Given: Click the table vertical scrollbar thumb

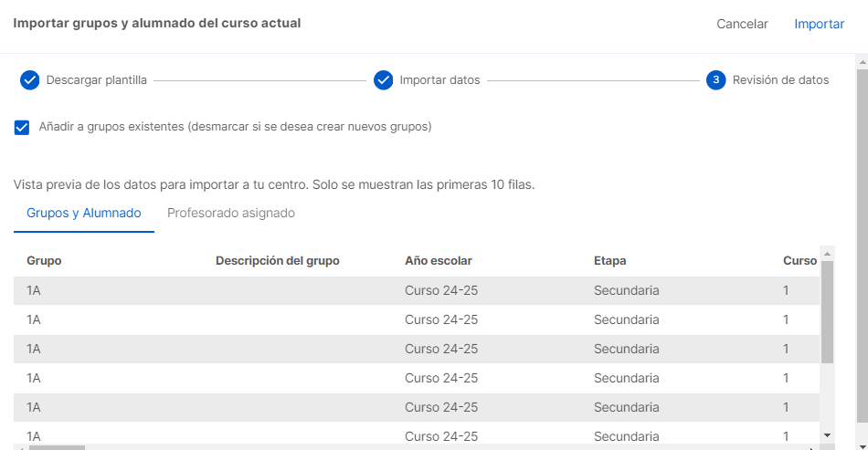Looking at the screenshot, I should pos(827,312).
